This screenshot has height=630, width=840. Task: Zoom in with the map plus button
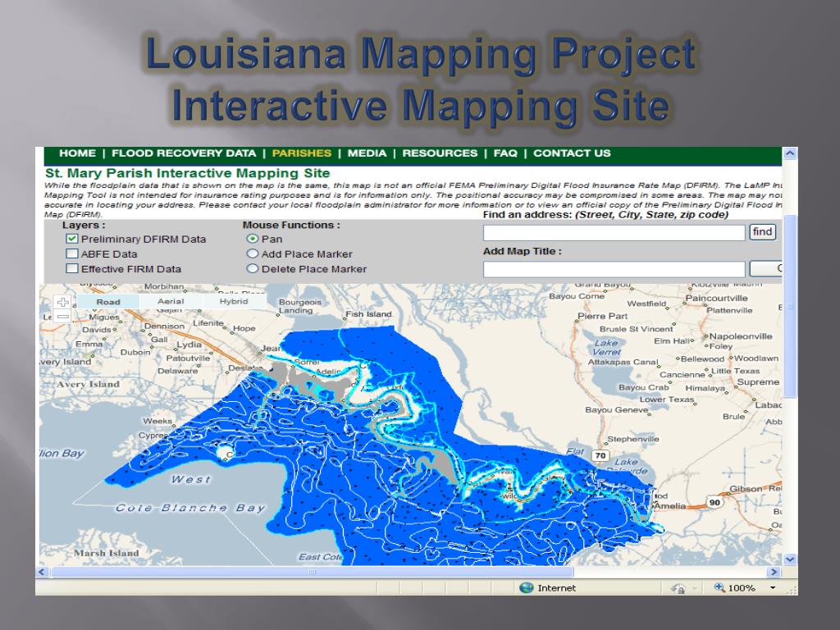(62, 302)
